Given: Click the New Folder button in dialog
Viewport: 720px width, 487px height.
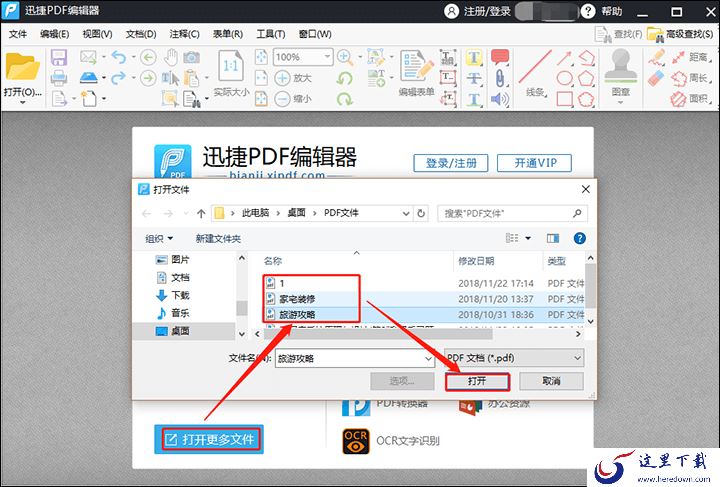Looking at the screenshot, I should click(x=218, y=239).
